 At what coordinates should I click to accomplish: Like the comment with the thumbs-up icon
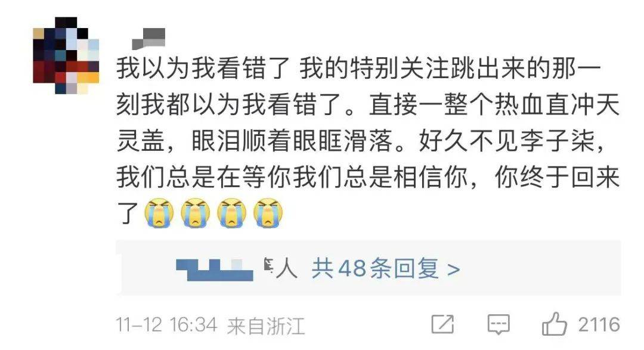click(554, 324)
